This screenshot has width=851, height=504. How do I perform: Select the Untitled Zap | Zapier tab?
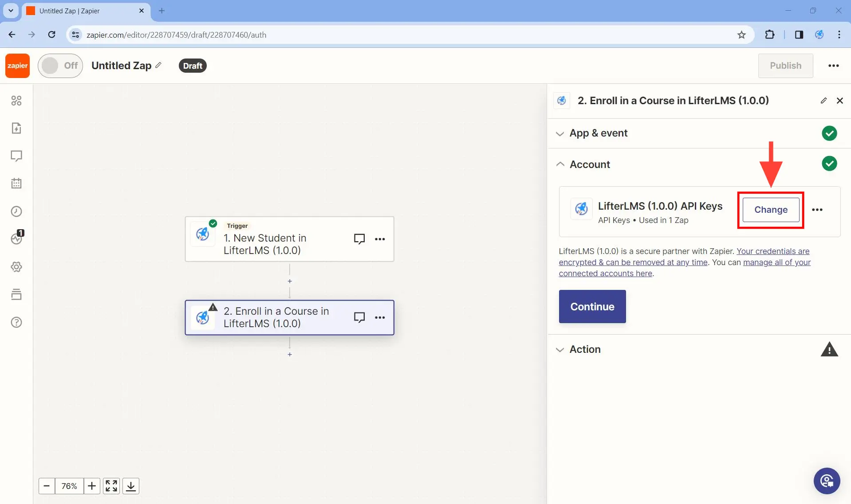pyautogui.click(x=86, y=11)
